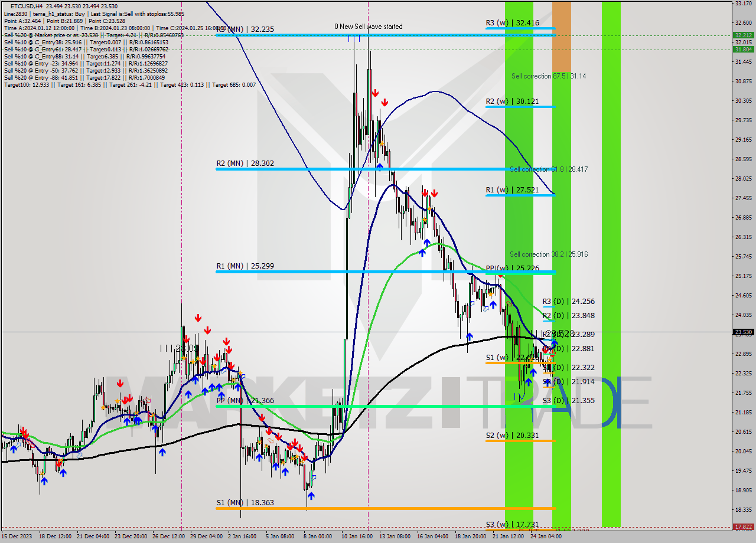Viewport: 756px width, 543px height.
Task: Select the 'Target100: 12.933' targets info line
Action: pyautogui.click(x=130, y=85)
